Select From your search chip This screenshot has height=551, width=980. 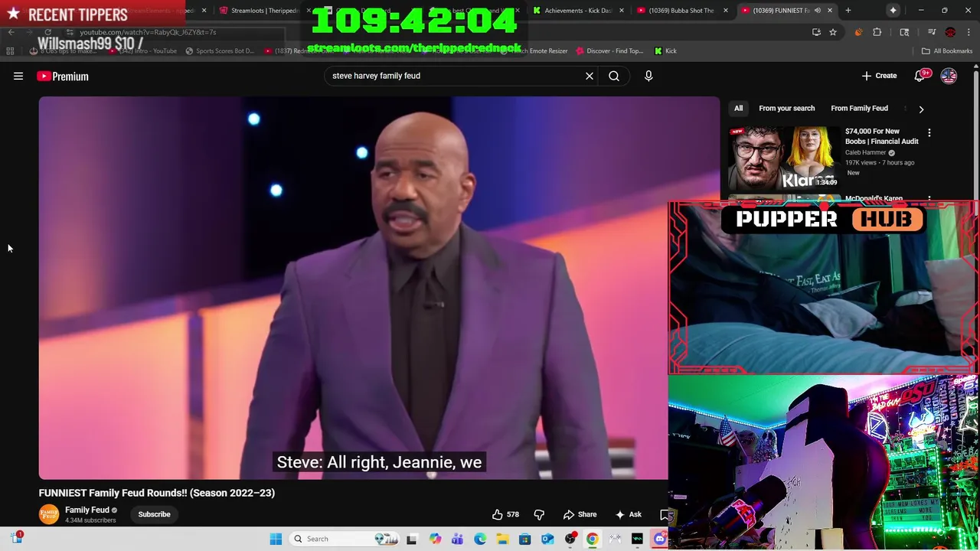(786, 108)
